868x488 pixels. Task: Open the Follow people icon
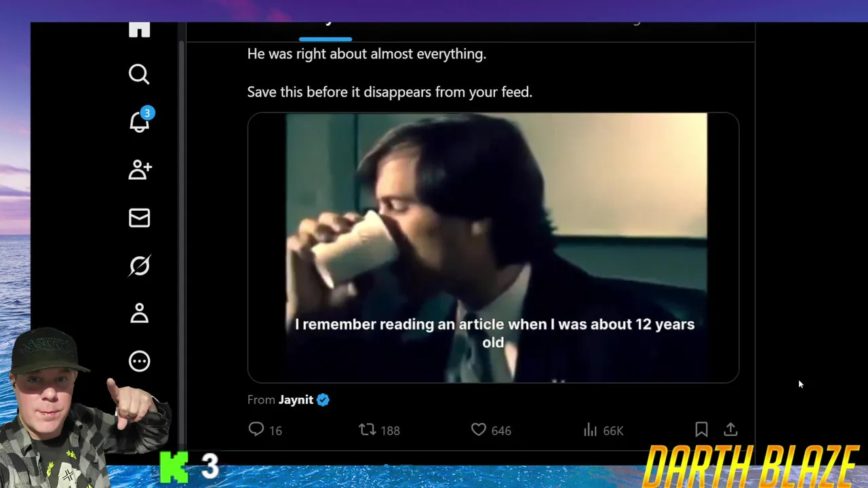[140, 170]
